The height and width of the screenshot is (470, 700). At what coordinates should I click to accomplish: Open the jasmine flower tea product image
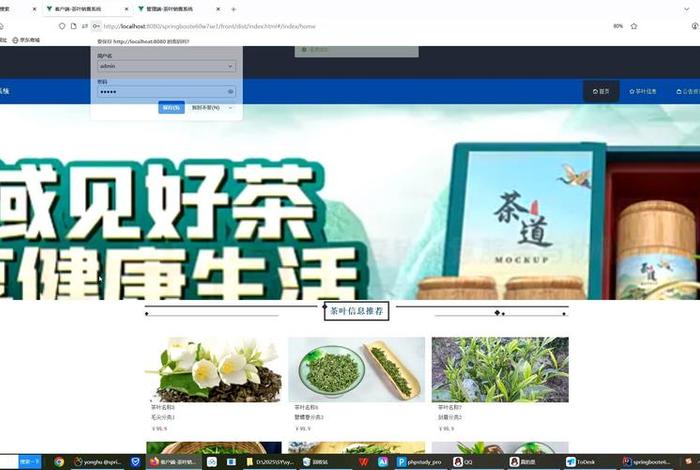coord(214,370)
